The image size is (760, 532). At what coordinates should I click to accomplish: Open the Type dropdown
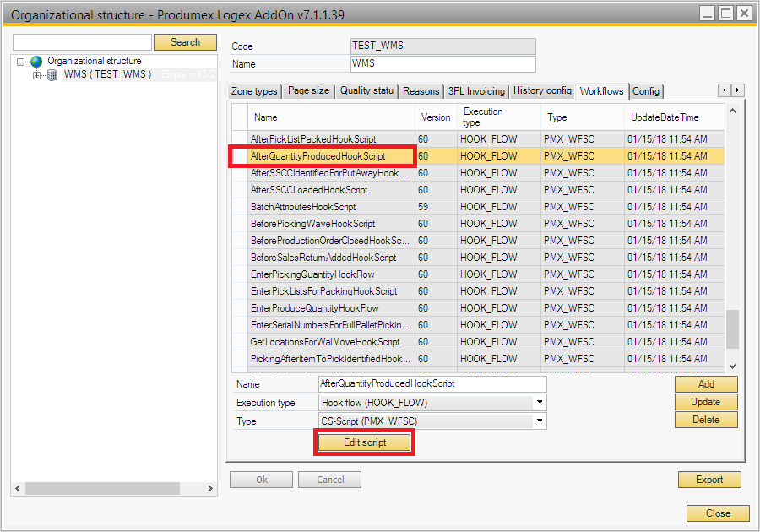click(x=538, y=421)
